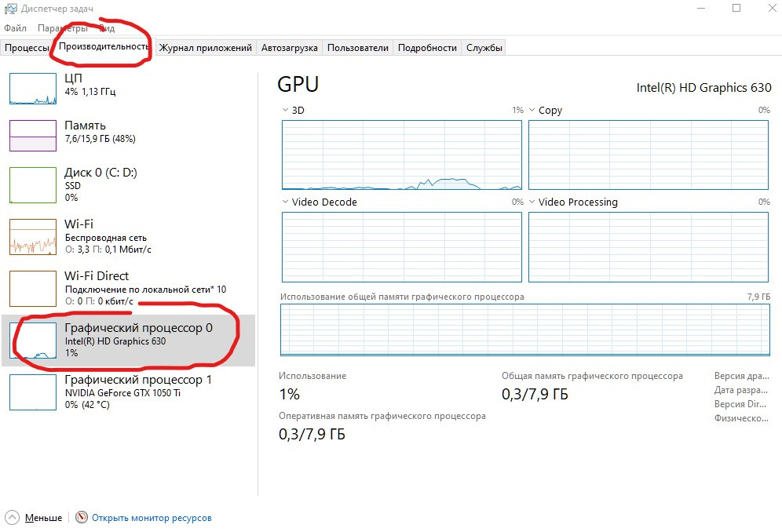Image resolution: width=782 pixels, height=532 pixels.
Task: Click the Меньше button text
Action: (43, 518)
